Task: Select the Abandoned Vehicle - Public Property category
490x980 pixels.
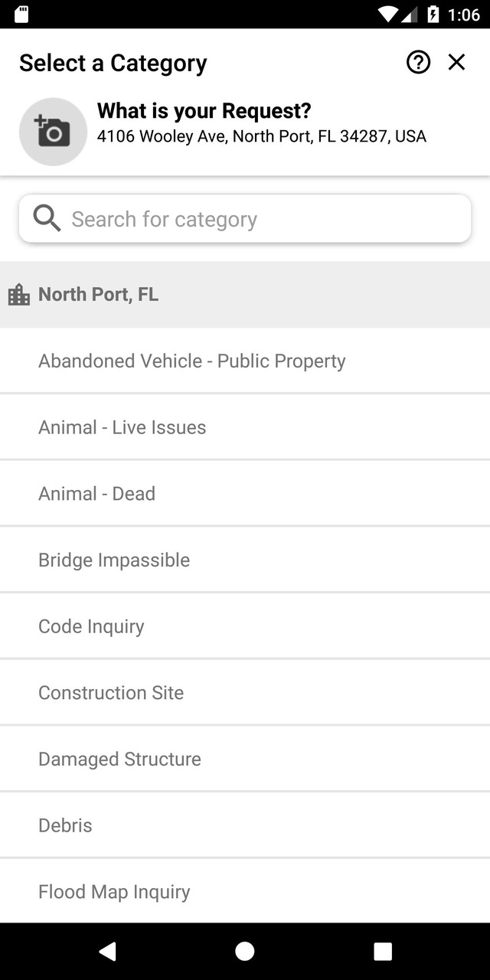Action: [x=192, y=360]
